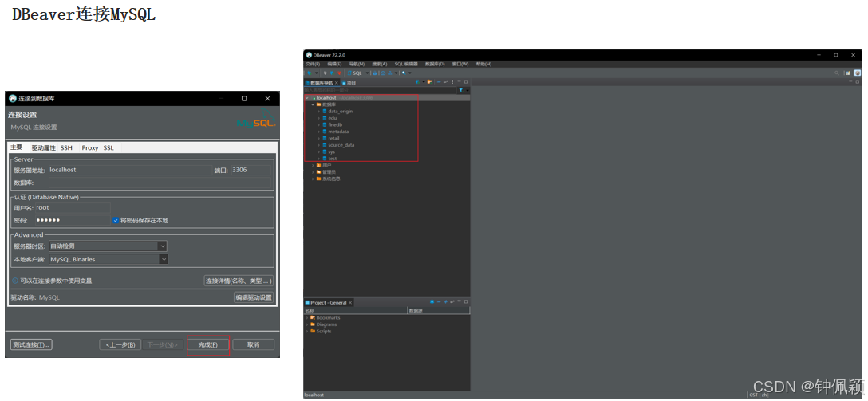Click the lock transaction icon in DBeaver toolbar
868x401 pixels.
[x=375, y=73]
